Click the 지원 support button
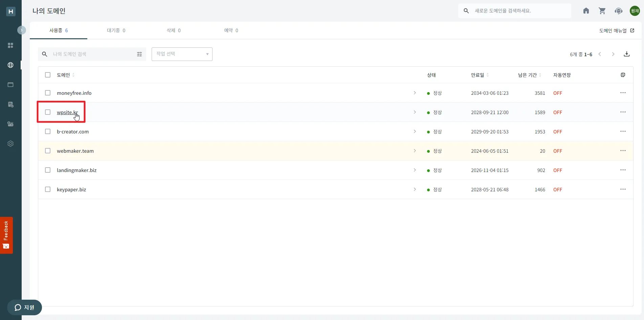Screen dimensions: 644x320 coord(24,307)
